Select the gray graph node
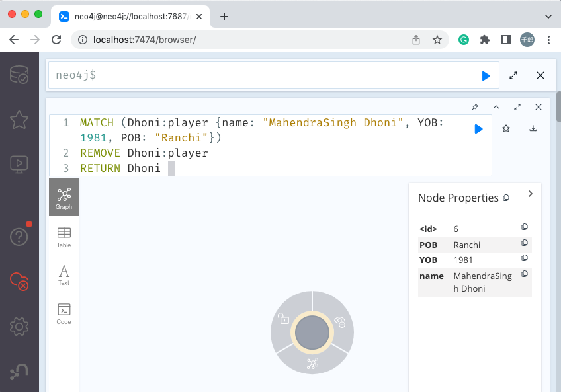Screen dimensions: 561x392 312,333
